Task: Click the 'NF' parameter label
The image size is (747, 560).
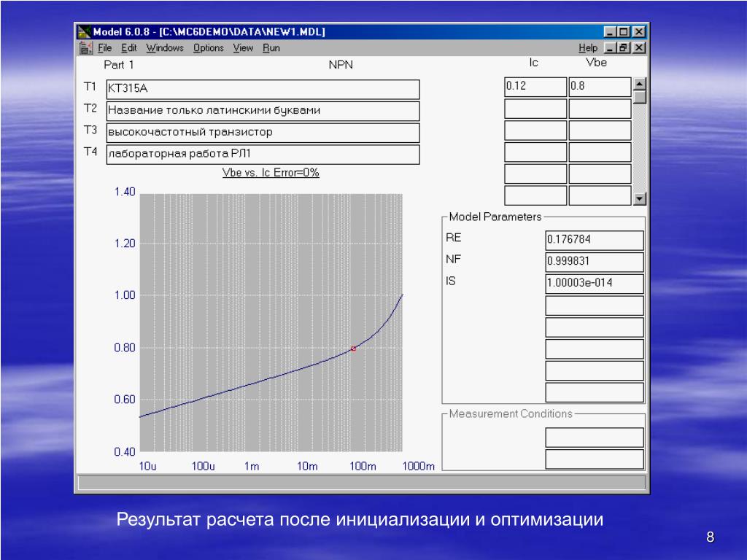Action: point(453,259)
